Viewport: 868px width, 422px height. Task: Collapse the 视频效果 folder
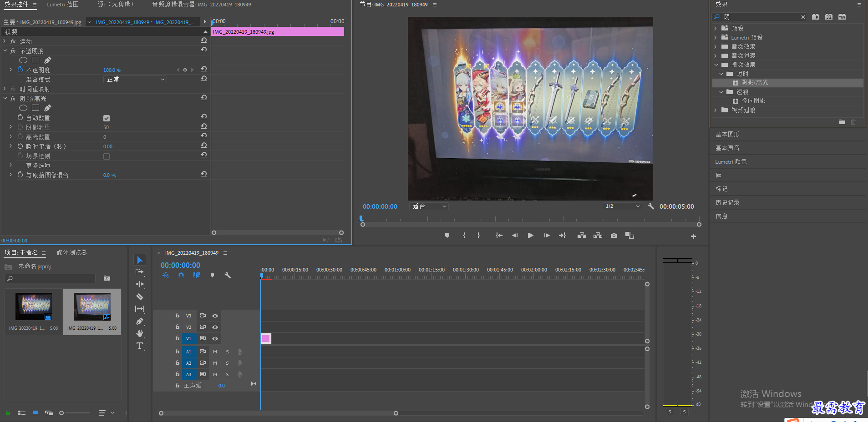[716, 65]
